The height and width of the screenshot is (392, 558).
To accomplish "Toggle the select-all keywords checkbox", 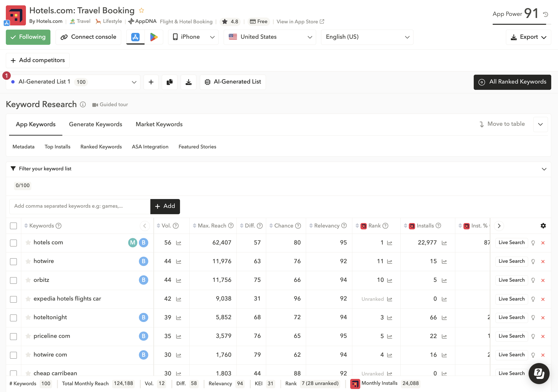I will pyautogui.click(x=13, y=226).
